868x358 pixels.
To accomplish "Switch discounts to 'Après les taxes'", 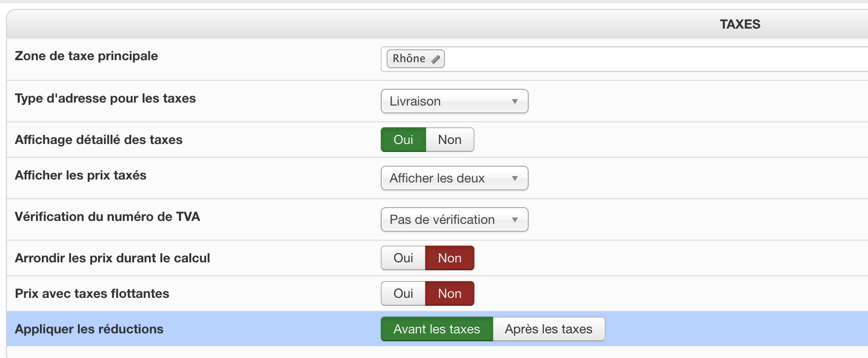I will [x=548, y=329].
